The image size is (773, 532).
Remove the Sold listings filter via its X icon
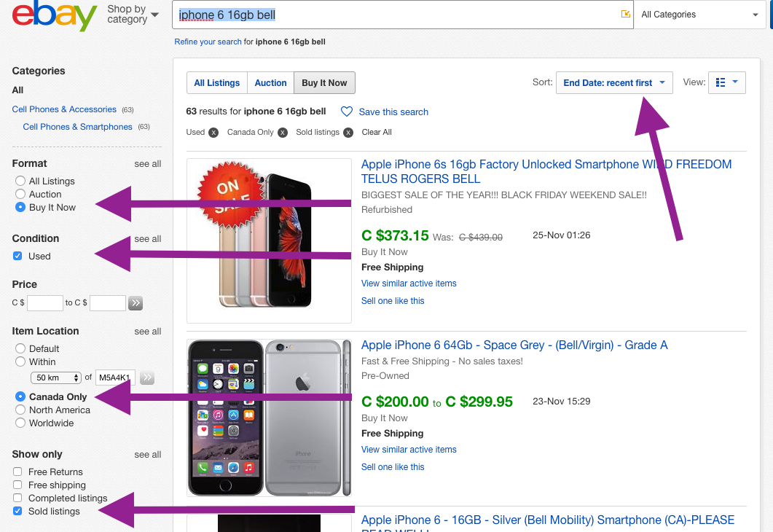coord(348,133)
